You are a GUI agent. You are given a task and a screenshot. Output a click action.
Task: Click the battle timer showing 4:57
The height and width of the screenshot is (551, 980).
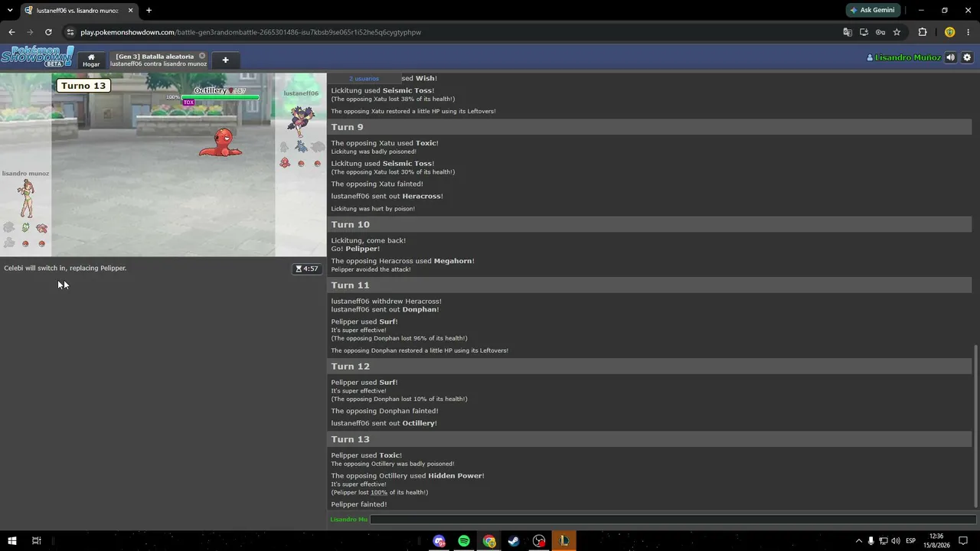click(306, 269)
